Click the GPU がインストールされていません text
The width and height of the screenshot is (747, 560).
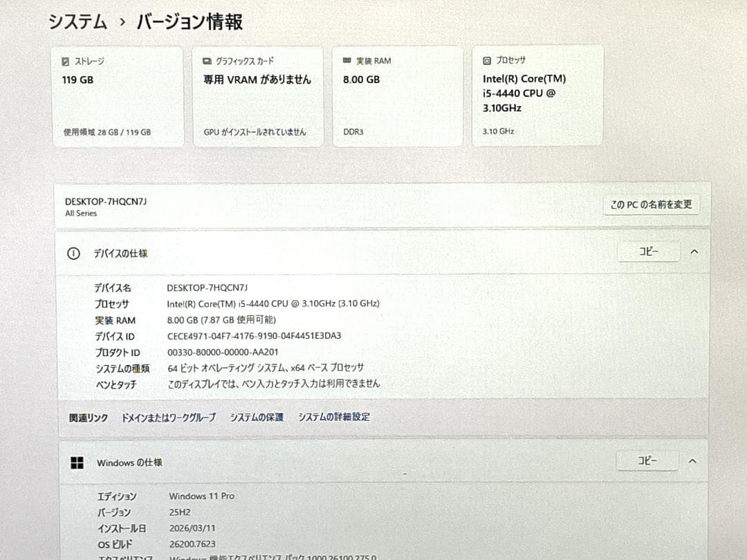pyautogui.click(x=255, y=132)
